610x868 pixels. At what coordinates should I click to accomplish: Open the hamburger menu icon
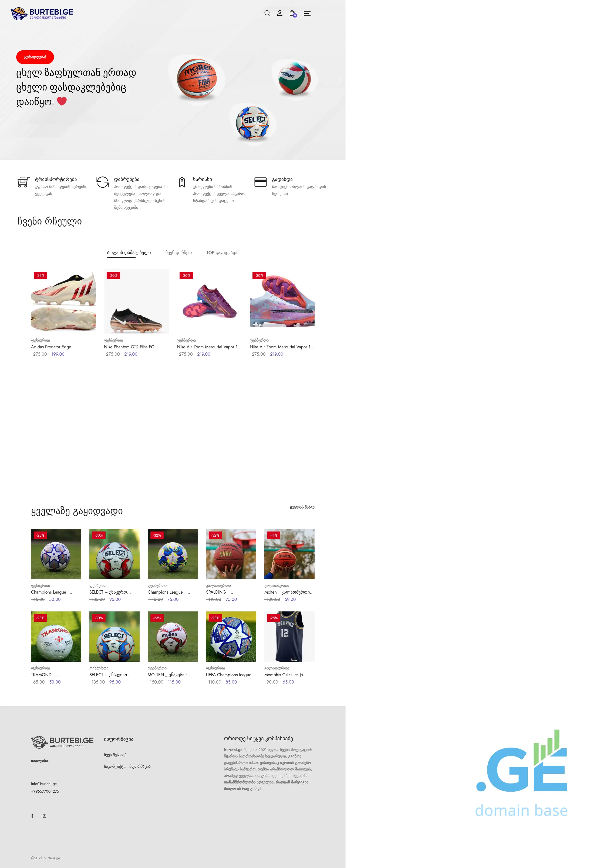pyautogui.click(x=307, y=13)
